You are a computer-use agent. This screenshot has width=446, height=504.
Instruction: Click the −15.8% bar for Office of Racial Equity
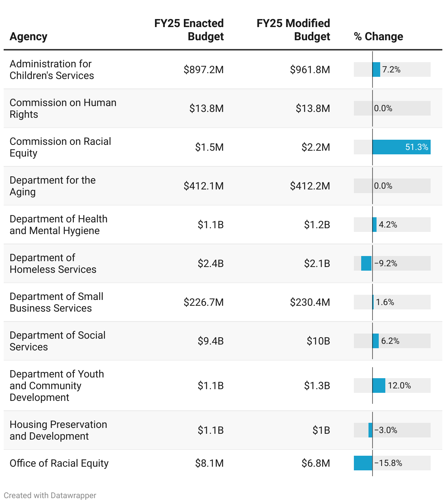(363, 463)
